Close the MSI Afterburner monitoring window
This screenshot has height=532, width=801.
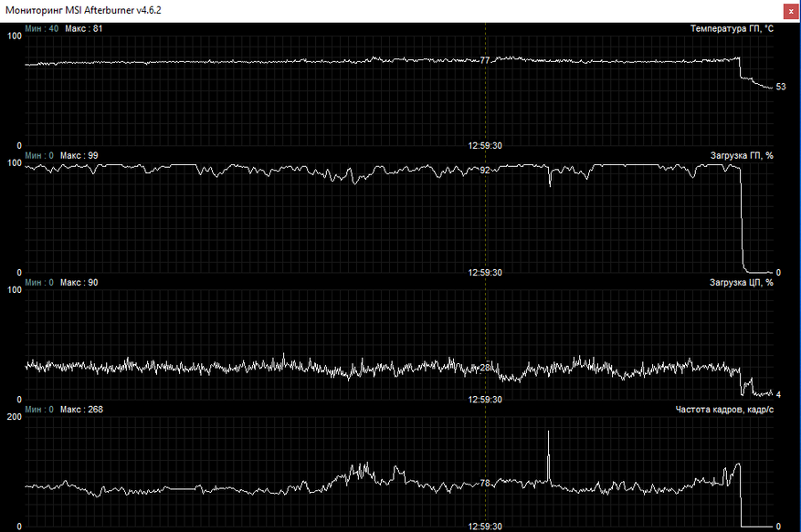click(791, 11)
